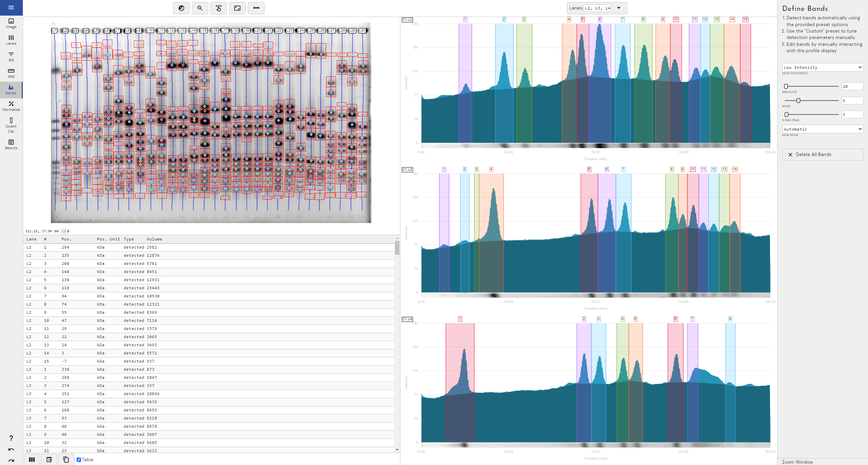
Task: Open the Edge Mode dropdown
Action: coord(822,129)
